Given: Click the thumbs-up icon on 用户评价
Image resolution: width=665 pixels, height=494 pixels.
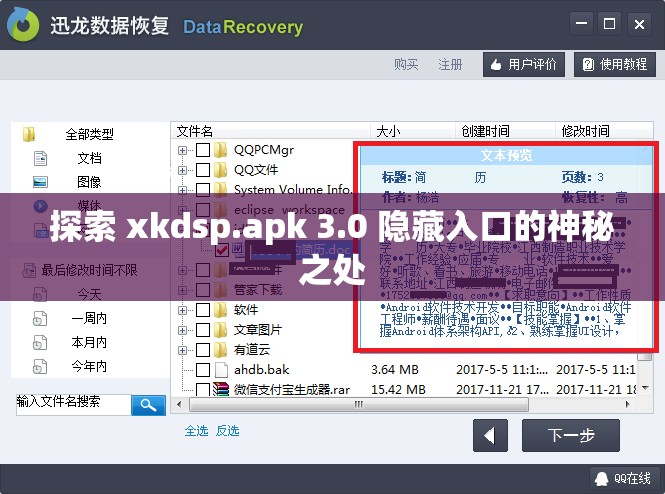Looking at the screenshot, I should [x=496, y=65].
